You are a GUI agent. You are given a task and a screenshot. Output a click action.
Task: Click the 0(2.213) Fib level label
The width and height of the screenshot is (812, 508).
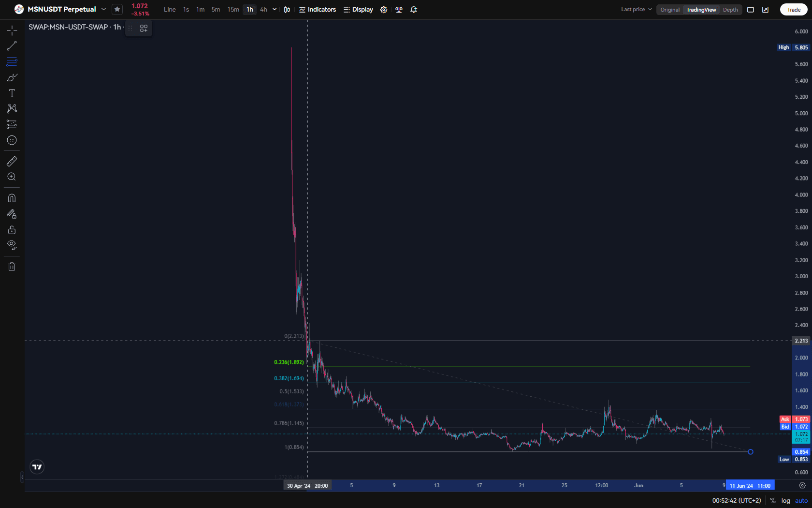[x=294, y=336]
